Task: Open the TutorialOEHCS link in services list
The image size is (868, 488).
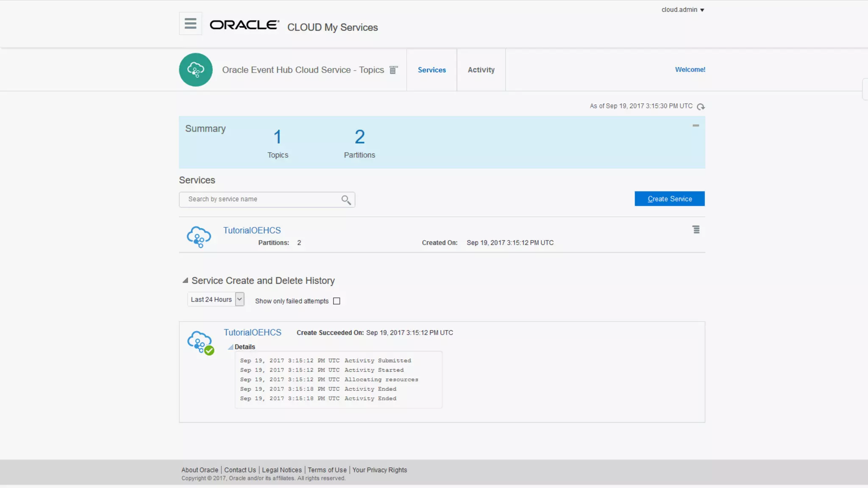Action: pos(252,230)
